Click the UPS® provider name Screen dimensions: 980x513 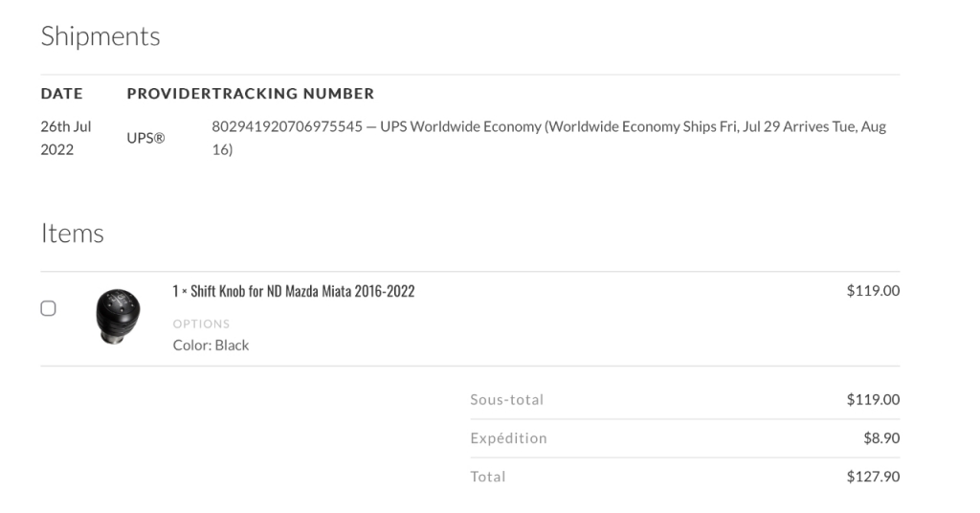[x=145, y=138]
